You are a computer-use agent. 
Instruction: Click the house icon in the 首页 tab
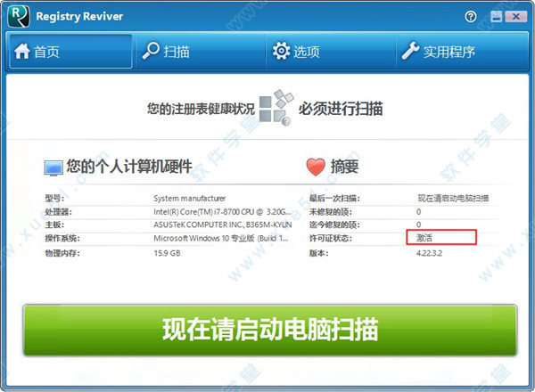coord(22,51)
